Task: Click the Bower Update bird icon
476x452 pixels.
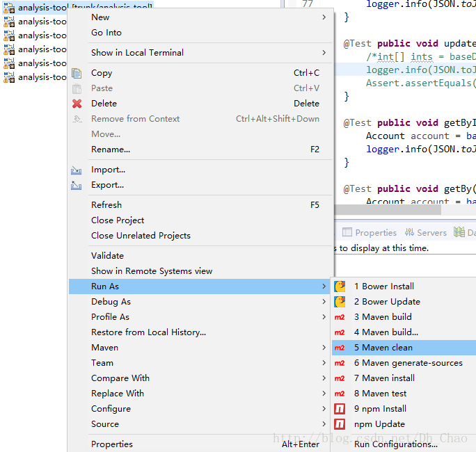Action: [340, 302]
